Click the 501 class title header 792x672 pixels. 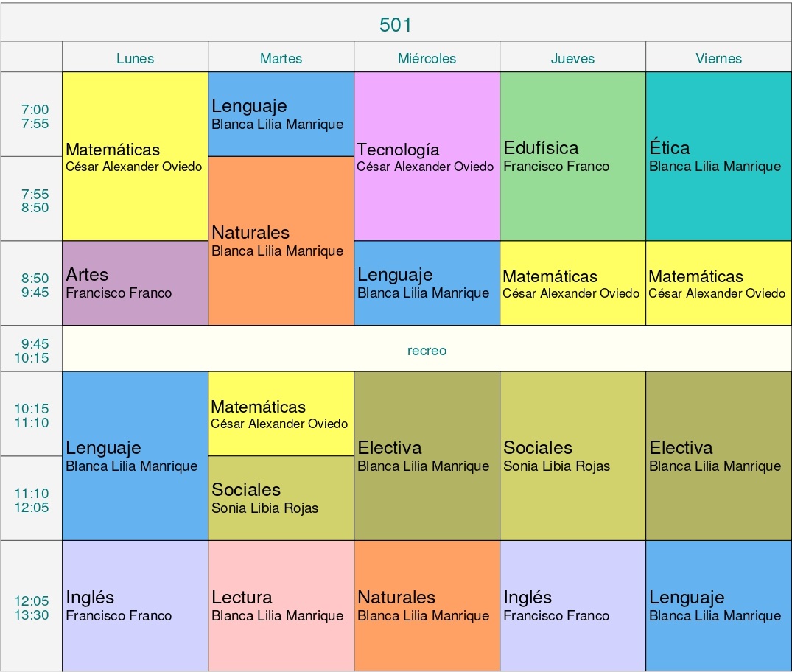[396, 24]
